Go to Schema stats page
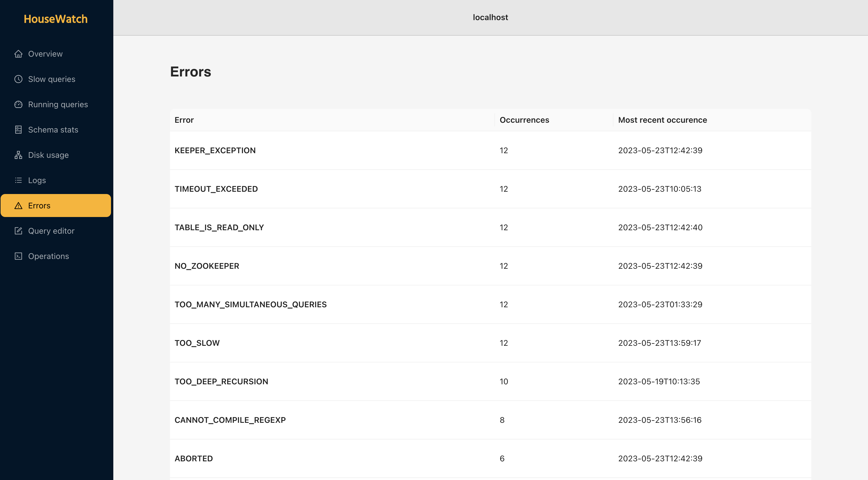Viewport: 868px width, 480px height. tap(53, 130)
